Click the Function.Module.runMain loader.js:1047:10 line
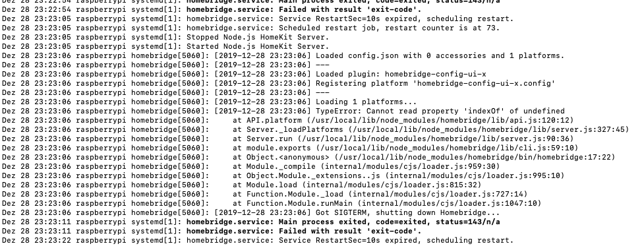This screenshot has width=644, height=246. (272, 203)
